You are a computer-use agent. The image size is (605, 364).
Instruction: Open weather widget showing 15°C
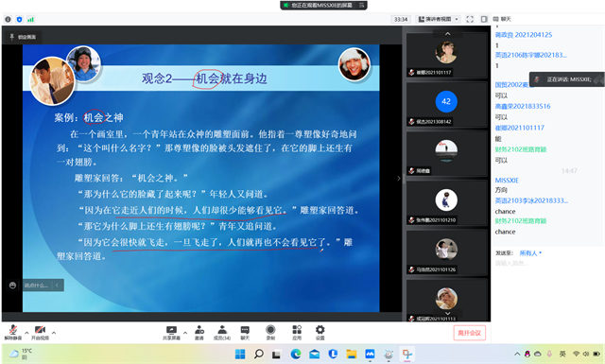(x=21, y=354)
